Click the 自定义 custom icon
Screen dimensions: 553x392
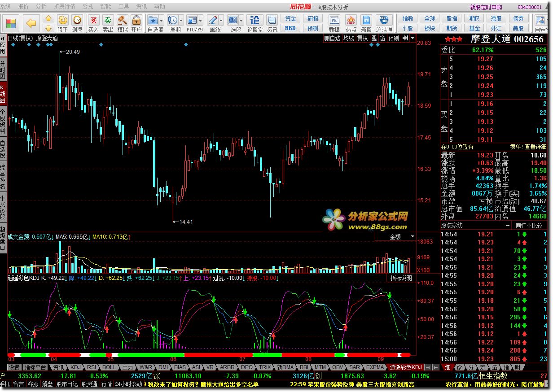point(541,20)
